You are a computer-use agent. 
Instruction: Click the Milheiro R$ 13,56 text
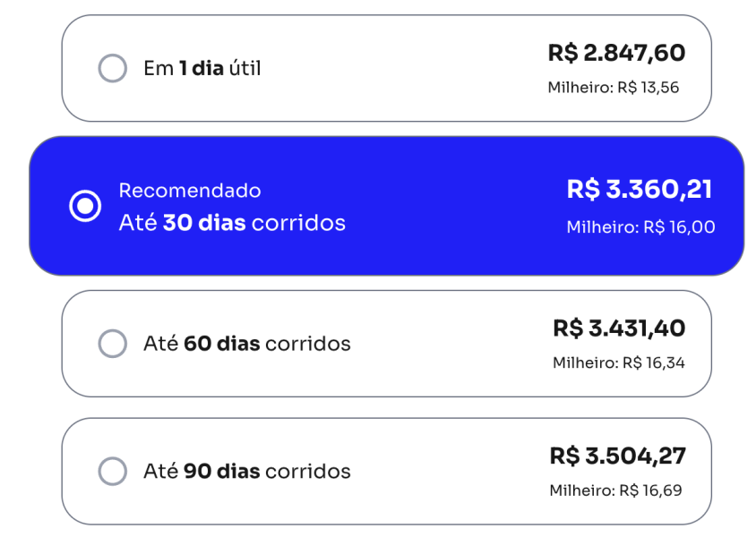(614, 88)
